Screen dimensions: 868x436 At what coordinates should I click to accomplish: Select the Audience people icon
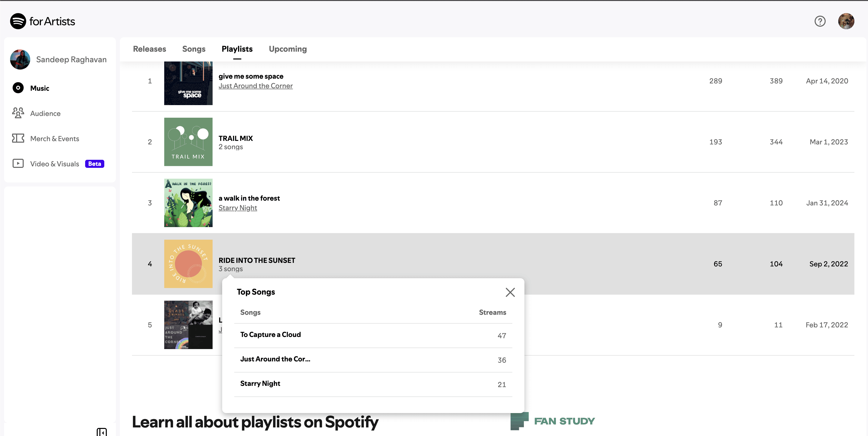tap(18, 113)
